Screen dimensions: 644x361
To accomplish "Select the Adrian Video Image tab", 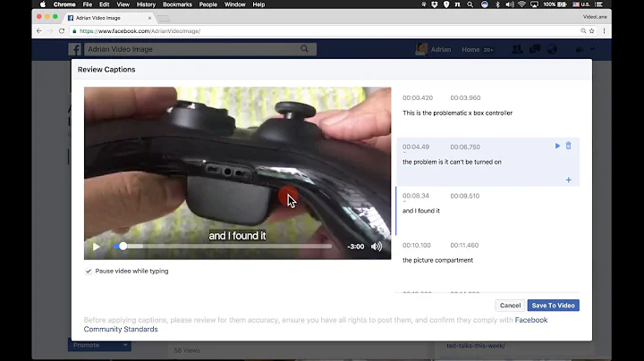I will (109, 18).
